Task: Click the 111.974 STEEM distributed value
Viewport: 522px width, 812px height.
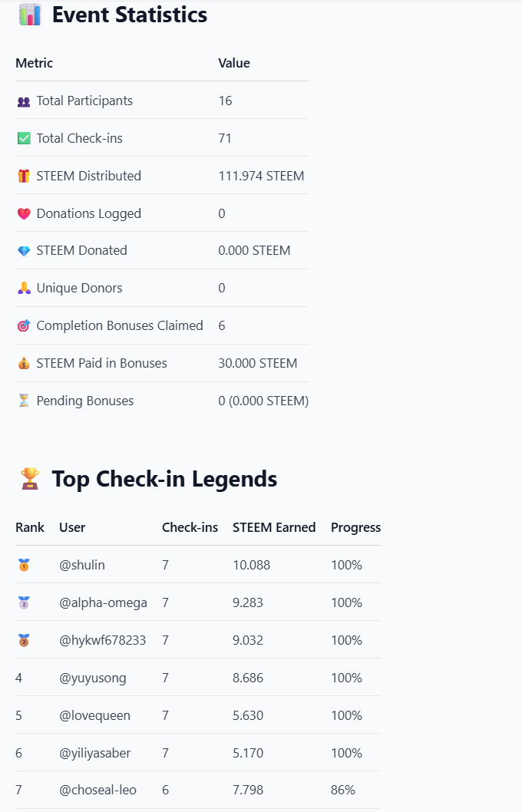Action: coord(261,176)
